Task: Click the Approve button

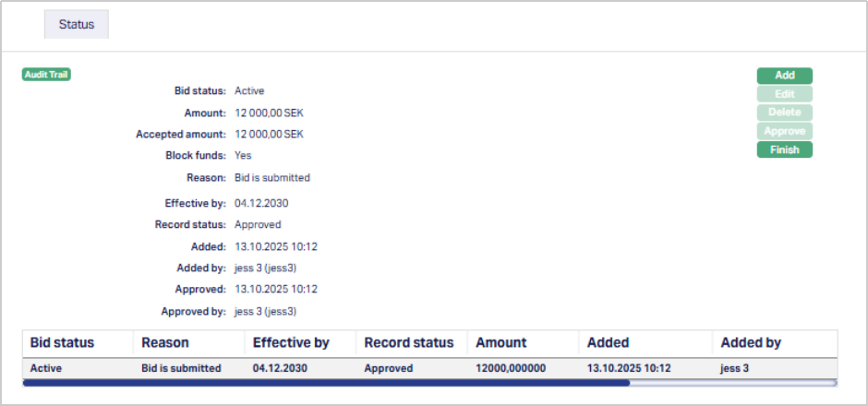Action: click(x=784, y=131)
